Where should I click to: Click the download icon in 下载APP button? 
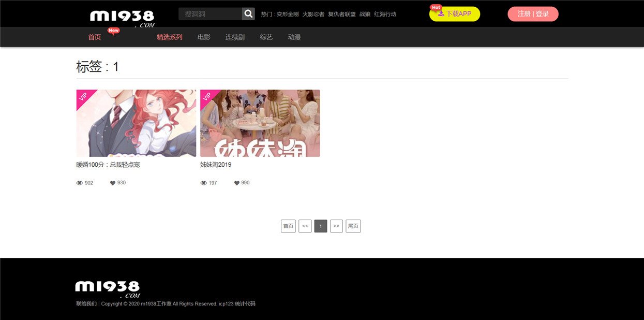tap(441, 14)
